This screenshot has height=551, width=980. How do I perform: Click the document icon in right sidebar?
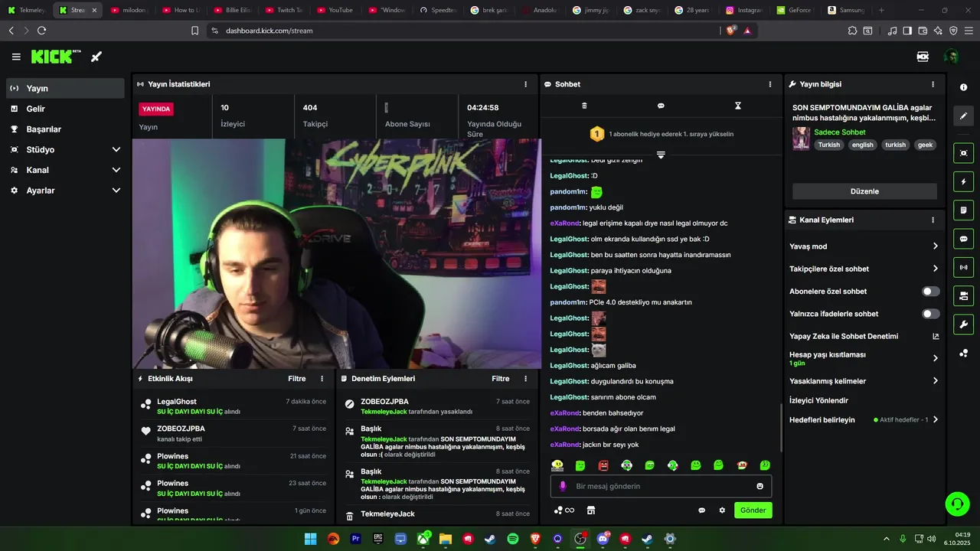click(964, 210)
